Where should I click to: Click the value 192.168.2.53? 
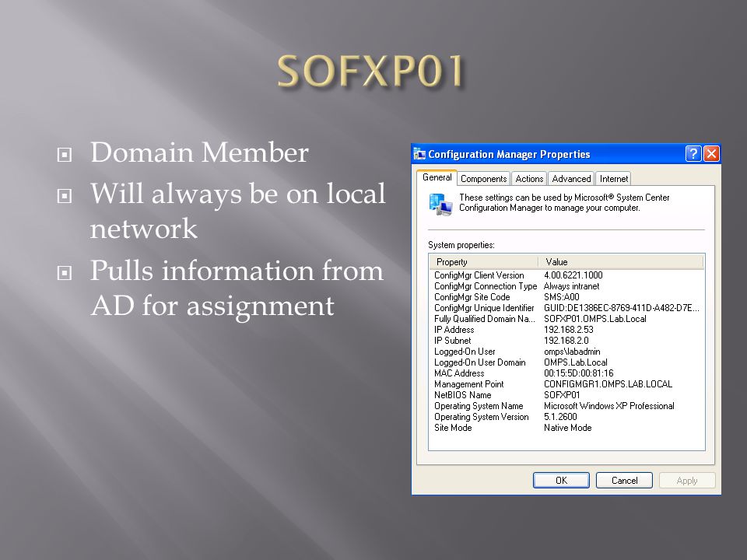point(568,330)
